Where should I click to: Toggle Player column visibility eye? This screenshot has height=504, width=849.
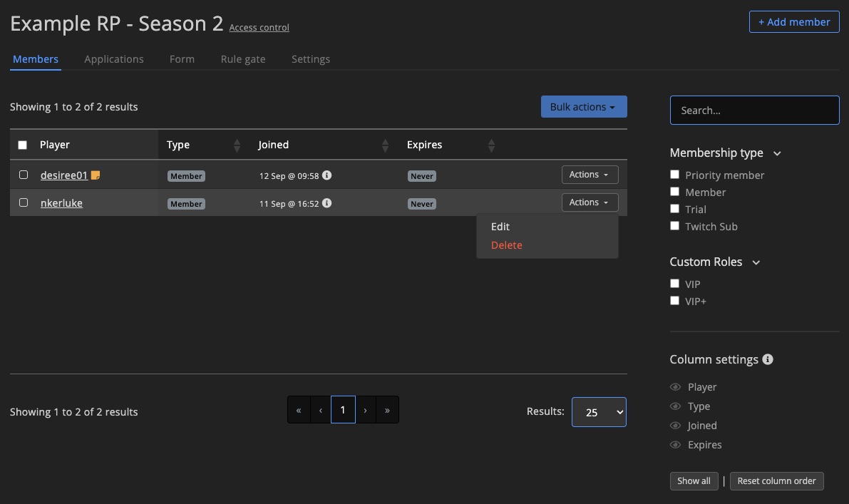(x=675, y=387)
